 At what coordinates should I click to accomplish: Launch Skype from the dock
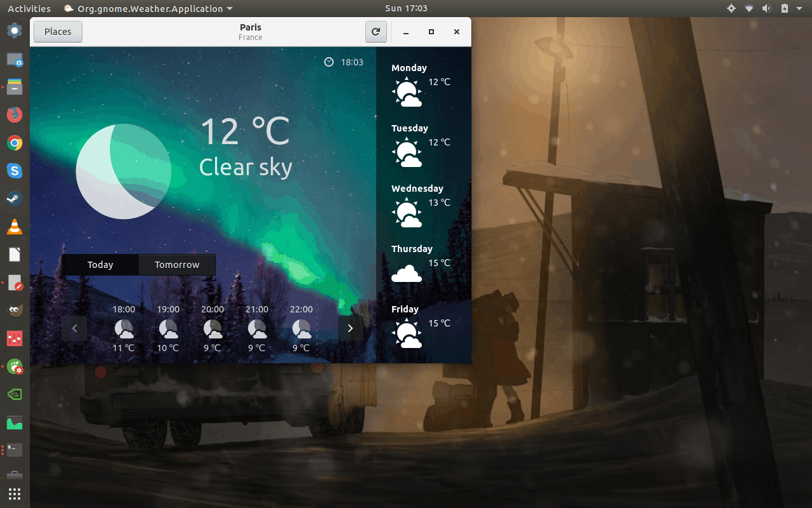[x=15, y=171]
